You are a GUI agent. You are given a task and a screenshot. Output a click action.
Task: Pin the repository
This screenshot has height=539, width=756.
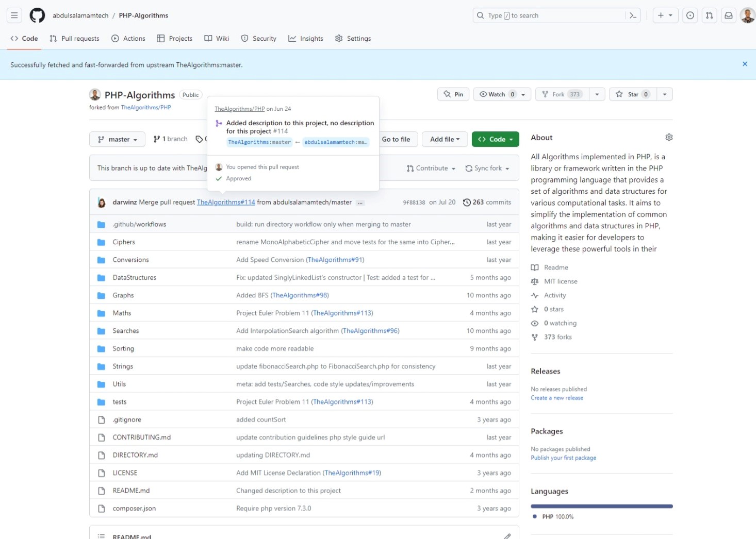pyautogui.click(x=453, y=94)
